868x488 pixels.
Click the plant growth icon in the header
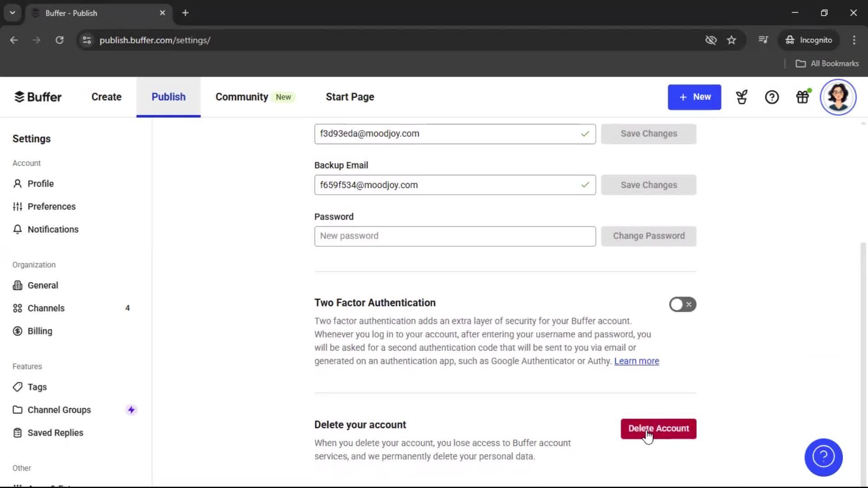pyautogui.click(x=741, y=97)
